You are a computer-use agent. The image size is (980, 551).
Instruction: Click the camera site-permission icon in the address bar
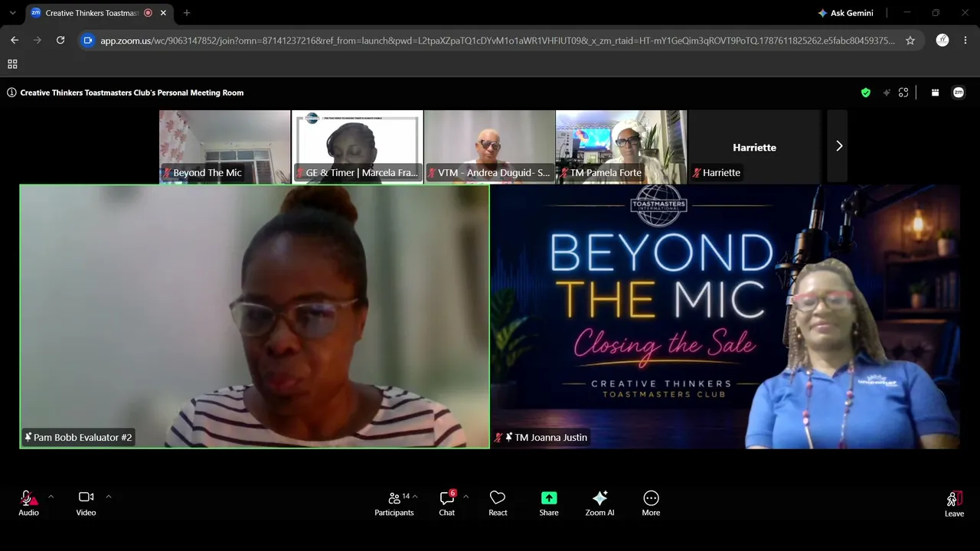(88, 41)
